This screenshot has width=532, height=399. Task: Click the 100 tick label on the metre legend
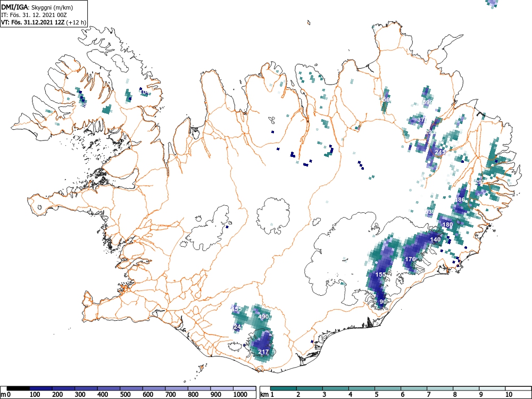35,395
